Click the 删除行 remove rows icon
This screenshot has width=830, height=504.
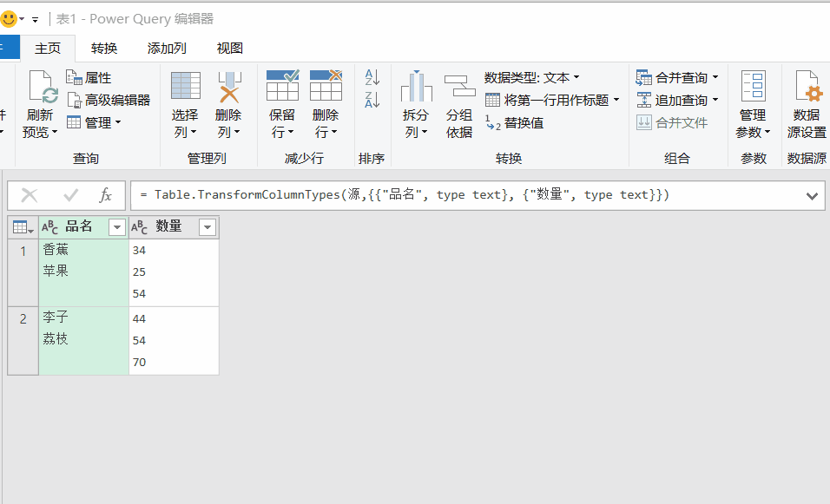326,85
